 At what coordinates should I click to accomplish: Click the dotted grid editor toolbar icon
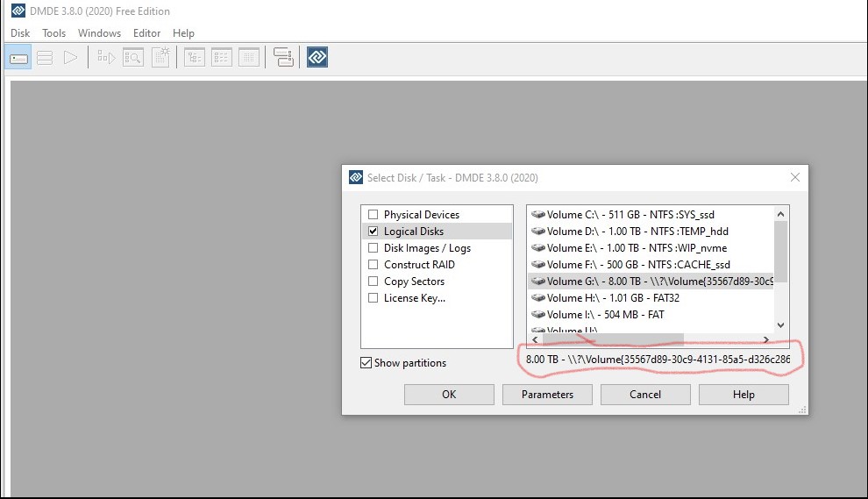249,58
